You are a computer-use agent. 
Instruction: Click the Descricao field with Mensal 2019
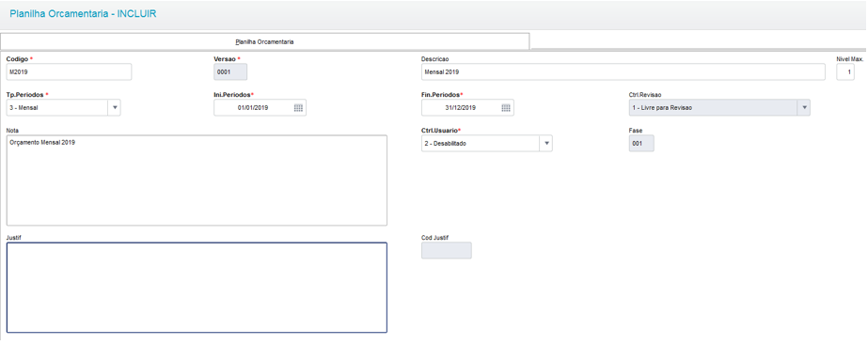tap(623, 72)
